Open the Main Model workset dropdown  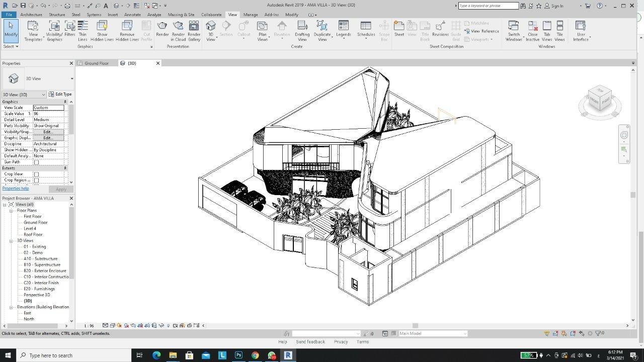click(433, 333)
